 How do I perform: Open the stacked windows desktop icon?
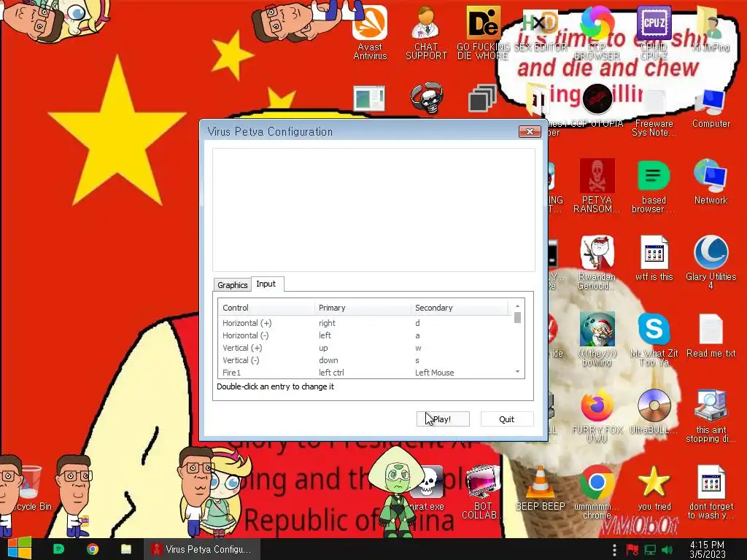point(482,98)
